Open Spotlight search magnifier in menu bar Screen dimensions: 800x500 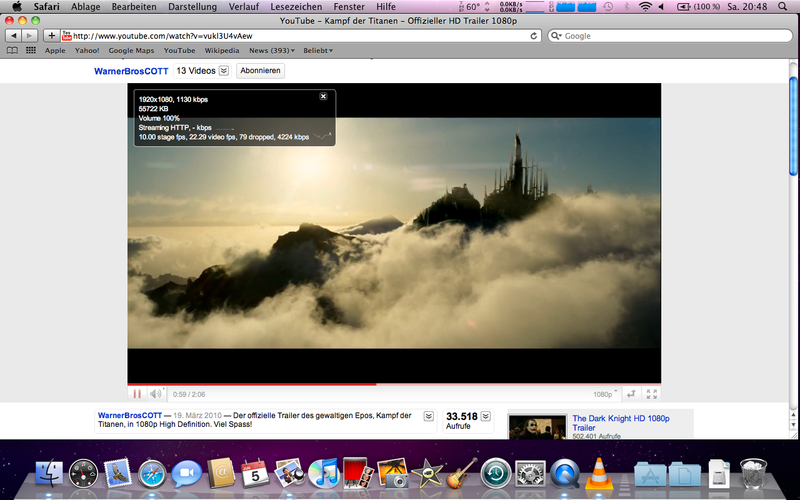(783, 7)
